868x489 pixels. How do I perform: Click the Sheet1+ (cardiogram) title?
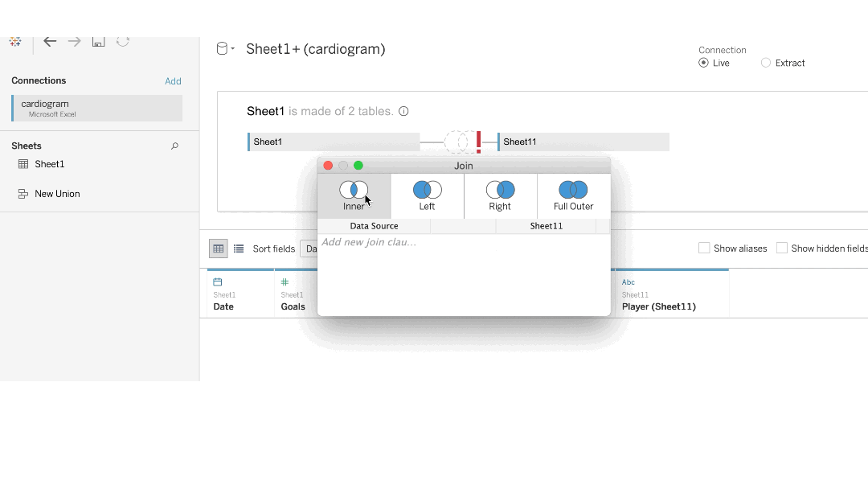pos(316,49)
